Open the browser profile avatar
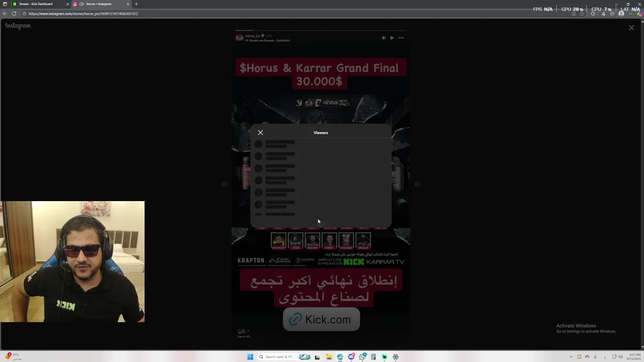The height and width of the screenshot is (362, 644). pyautogui.click(x=621, y=14)
